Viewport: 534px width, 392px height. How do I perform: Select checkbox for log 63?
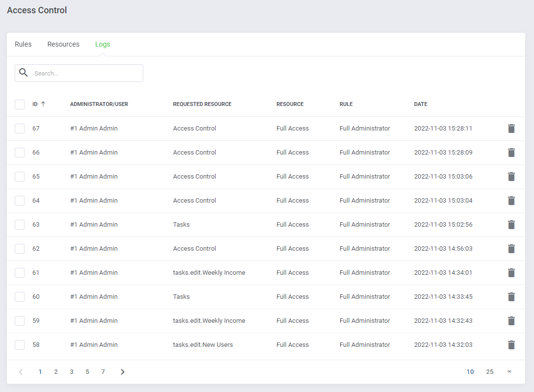click(20, 225)
